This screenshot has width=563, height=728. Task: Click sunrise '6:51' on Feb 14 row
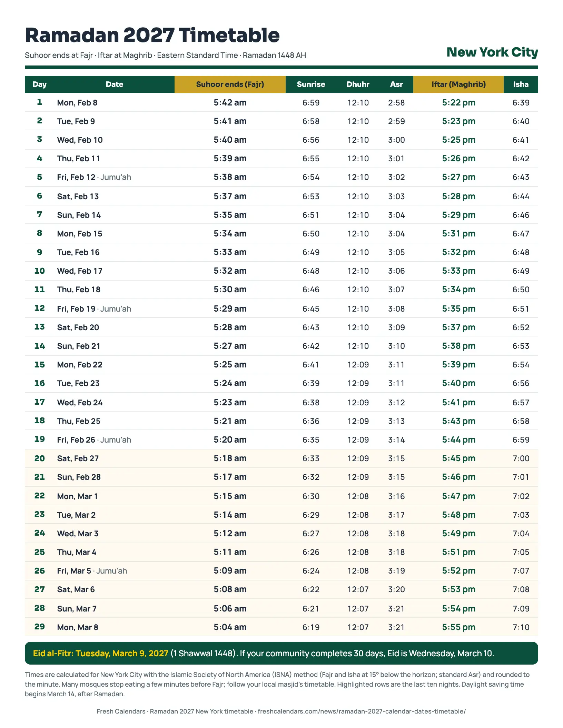pyautogui.click(x=311, y=215)
